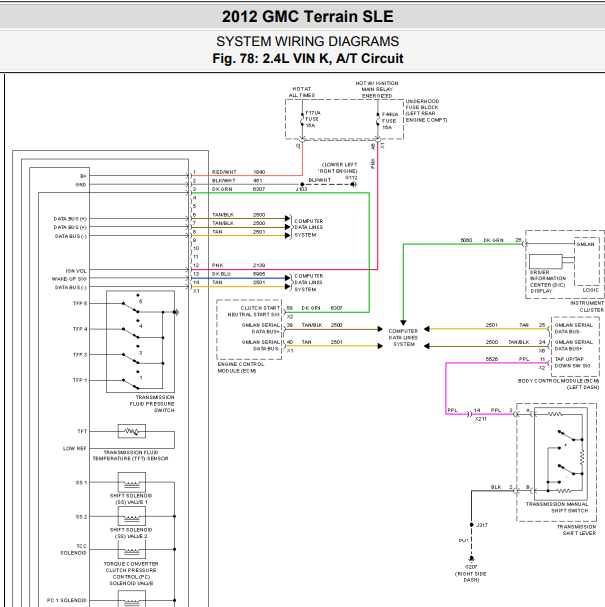Image resolution: width=605 pixels, height=607 pixels.
Task: Click the "GMLAN" label in instrument cluster
Action: coord(585,244)
